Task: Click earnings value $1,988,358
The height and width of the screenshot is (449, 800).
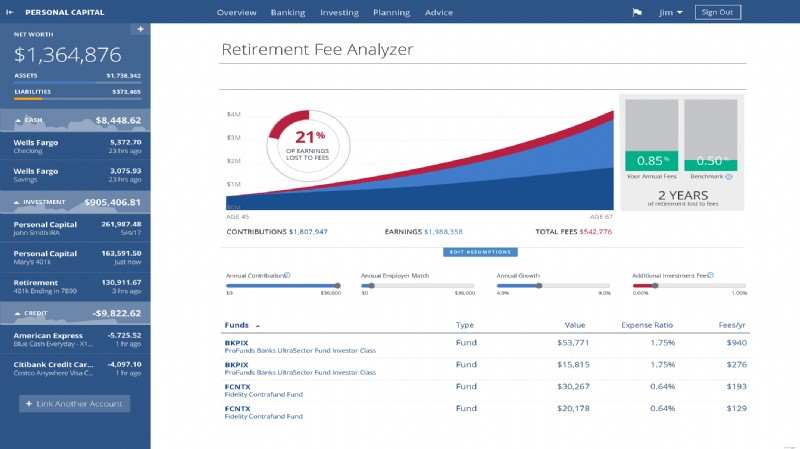Action: tap(443, 232)
